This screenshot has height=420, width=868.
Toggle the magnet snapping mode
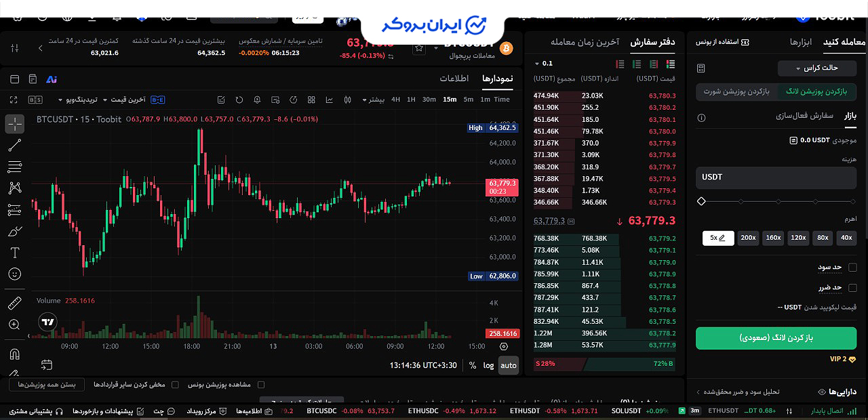(14, 354)
